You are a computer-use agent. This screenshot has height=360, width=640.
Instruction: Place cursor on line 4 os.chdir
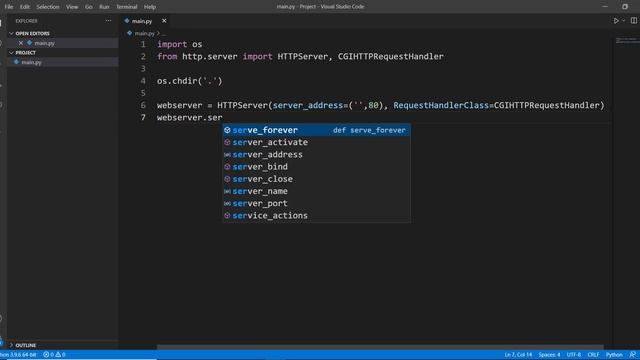pos(190,81)
